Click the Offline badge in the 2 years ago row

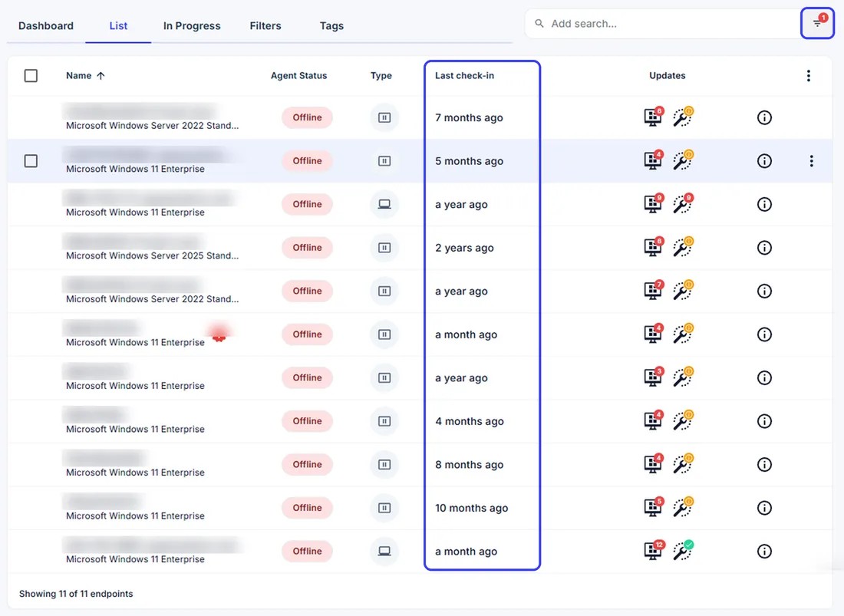(307, 248)
